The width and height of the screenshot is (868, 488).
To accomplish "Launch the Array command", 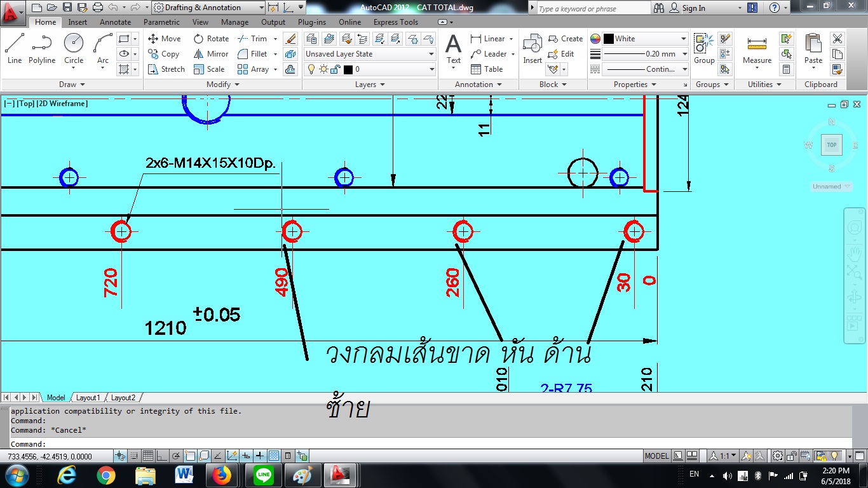I will pyautogui.click(x=254, y=69).
